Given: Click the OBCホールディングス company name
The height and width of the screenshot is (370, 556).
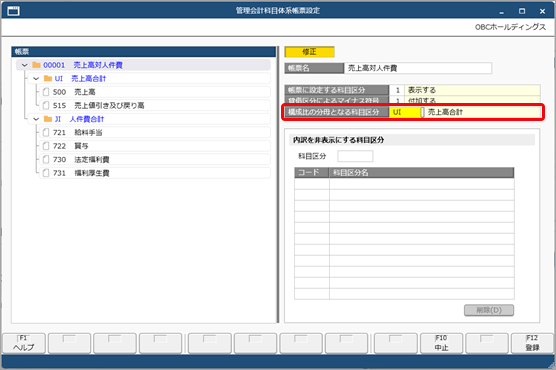Looking at the screenshot, I should pyautogui.click(x=510, y=27).
